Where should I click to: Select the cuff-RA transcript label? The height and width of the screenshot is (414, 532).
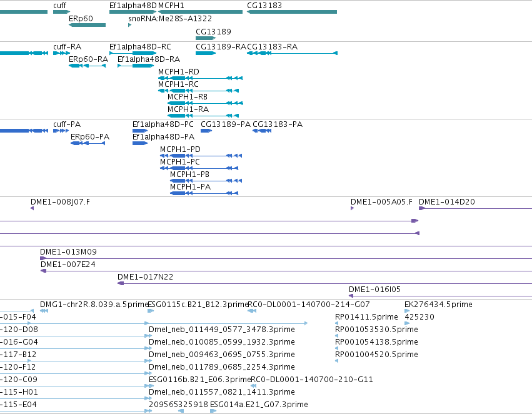pos(67,46)
